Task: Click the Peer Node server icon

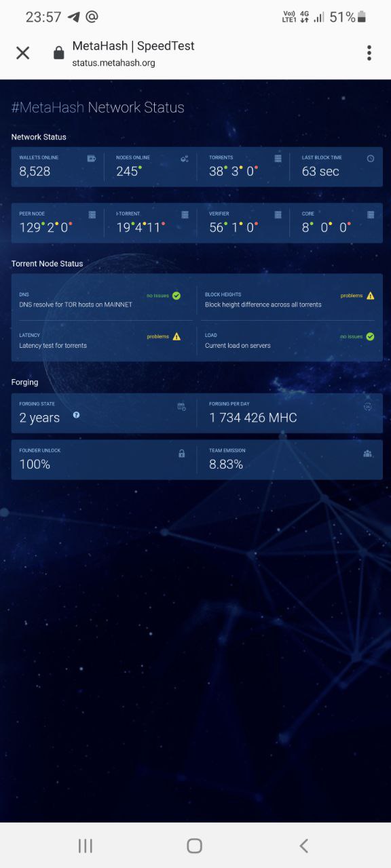Action: (x=92, y=214)
